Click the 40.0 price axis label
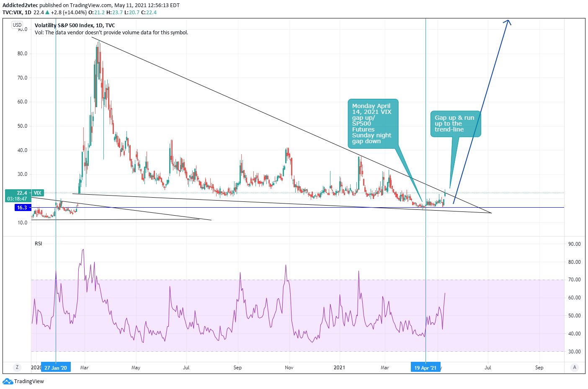 (22, 150)
